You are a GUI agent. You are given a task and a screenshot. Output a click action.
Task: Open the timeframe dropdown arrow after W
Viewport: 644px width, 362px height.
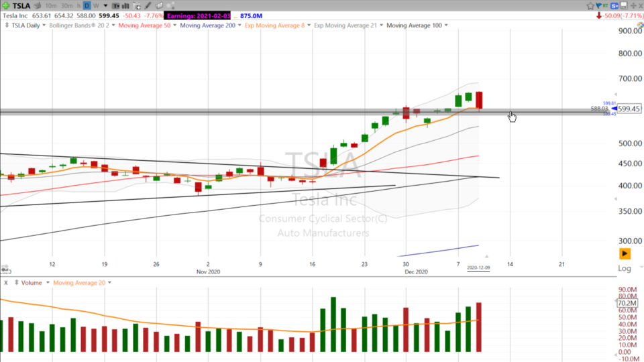coord(105,6)
